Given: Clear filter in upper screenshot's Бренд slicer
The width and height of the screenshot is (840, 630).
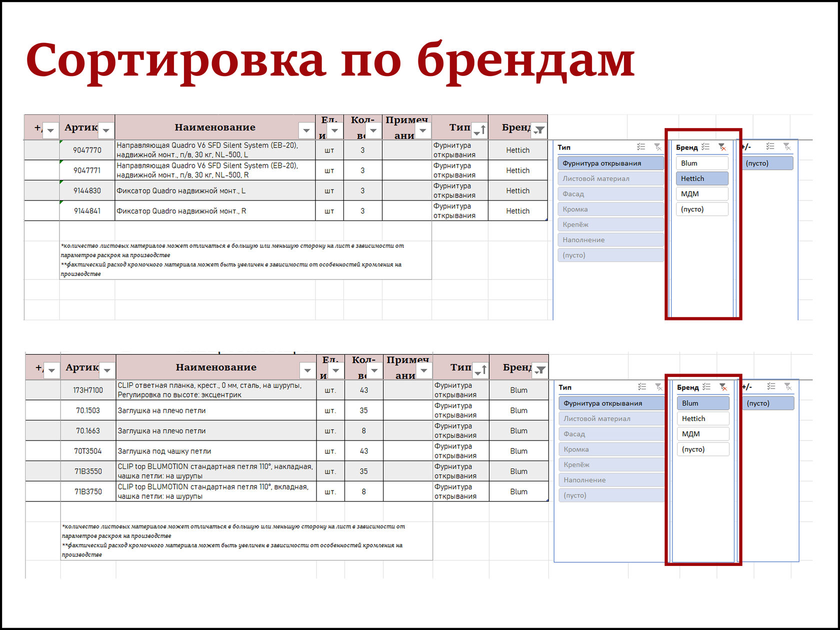Looking at the screenshot, I should tap(722, 147).
